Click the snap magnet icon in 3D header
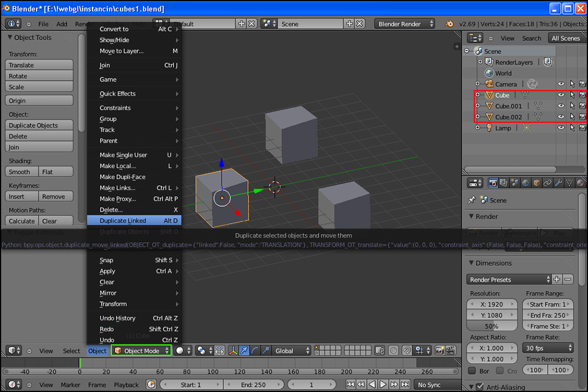The image size is (588, 392). (407, 351)
